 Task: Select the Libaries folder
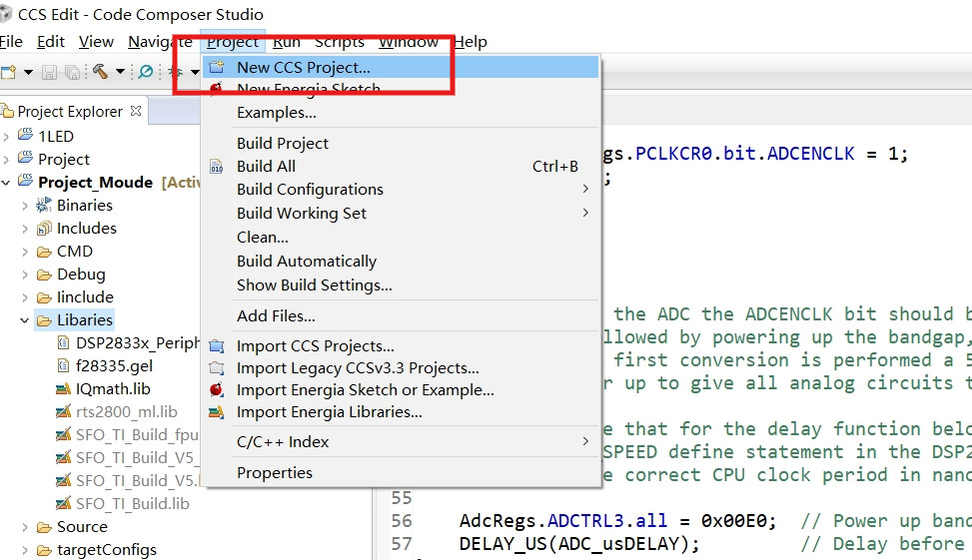pyautogui.click(x=85, y=319)
